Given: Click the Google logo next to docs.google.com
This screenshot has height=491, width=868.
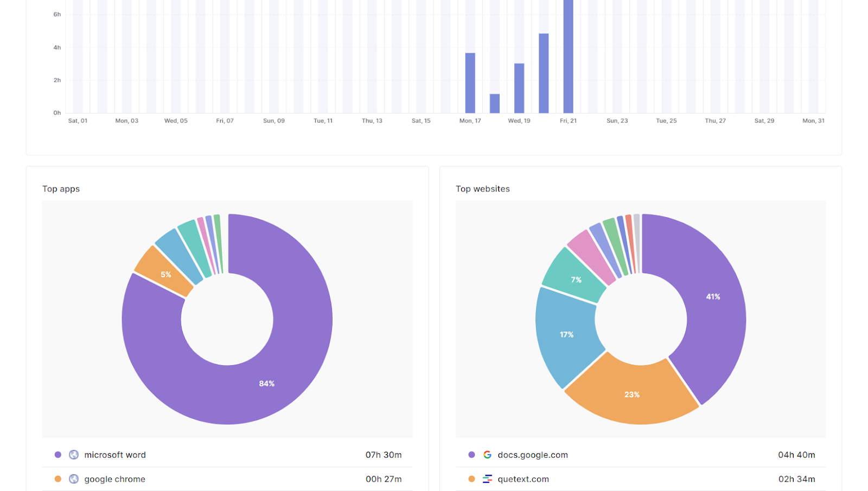Looking at the screenshot, I should (487, 455).
